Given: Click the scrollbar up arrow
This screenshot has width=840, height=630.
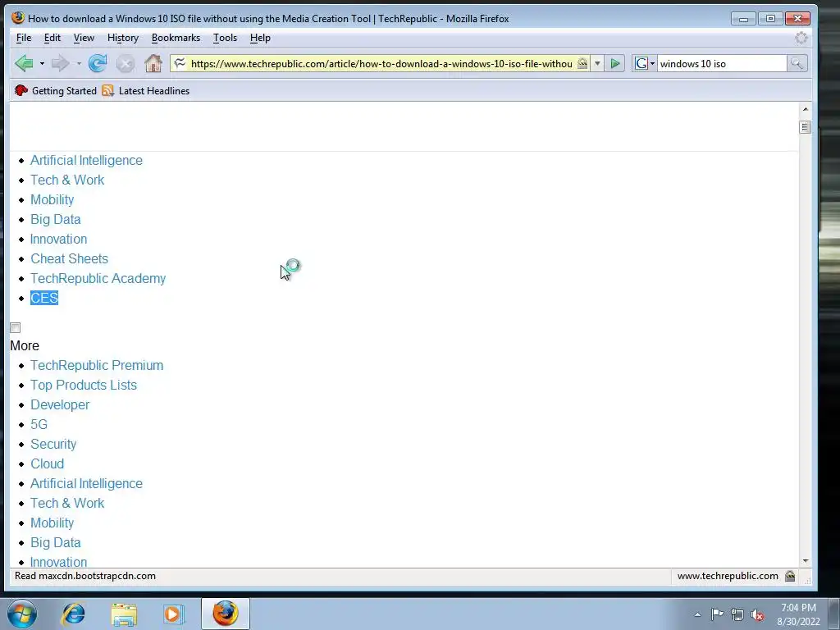Looking at the screenshot, I should (806, 109).
